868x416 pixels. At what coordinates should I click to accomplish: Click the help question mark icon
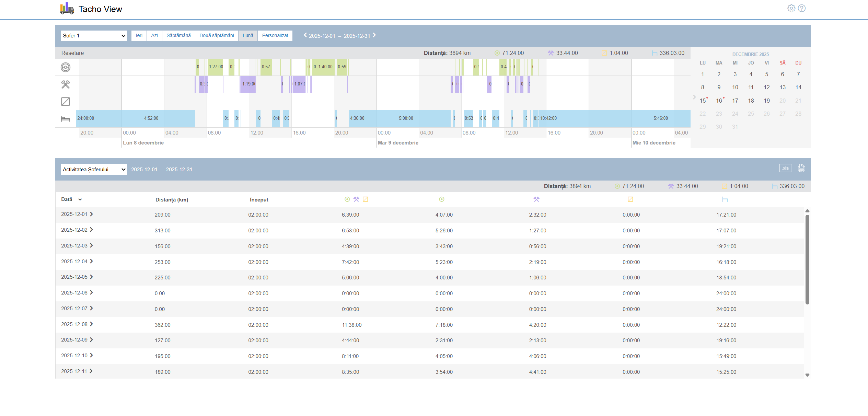tap(802, 8)
